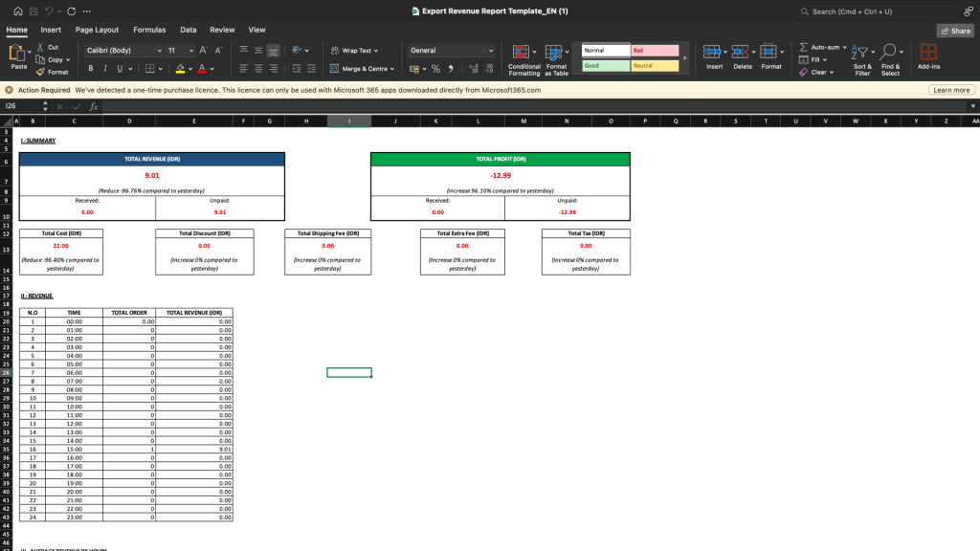Open the Data tab
Viewport: 980px width, 551px height.
point(189,30)
